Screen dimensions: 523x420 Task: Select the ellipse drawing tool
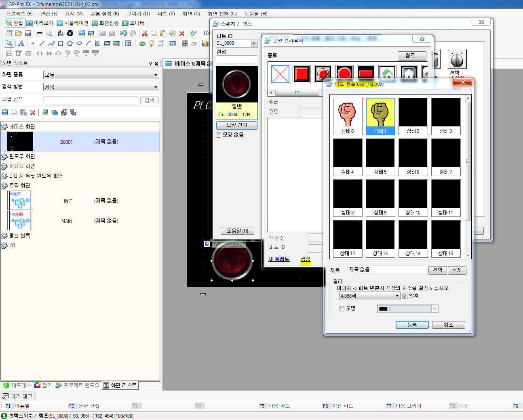click(79, 43)
